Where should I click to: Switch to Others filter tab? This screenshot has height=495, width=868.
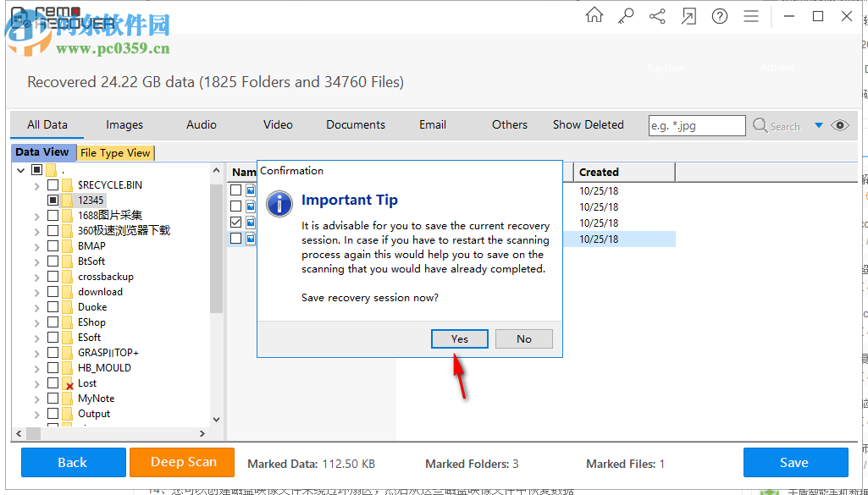[x=509, y=125]
